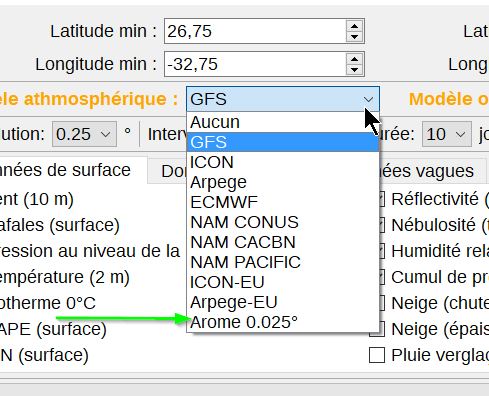The width and height of the screenshot is (489, 396).
Task: Click the pression au niveau de la mer label
Action: [90, 251]
